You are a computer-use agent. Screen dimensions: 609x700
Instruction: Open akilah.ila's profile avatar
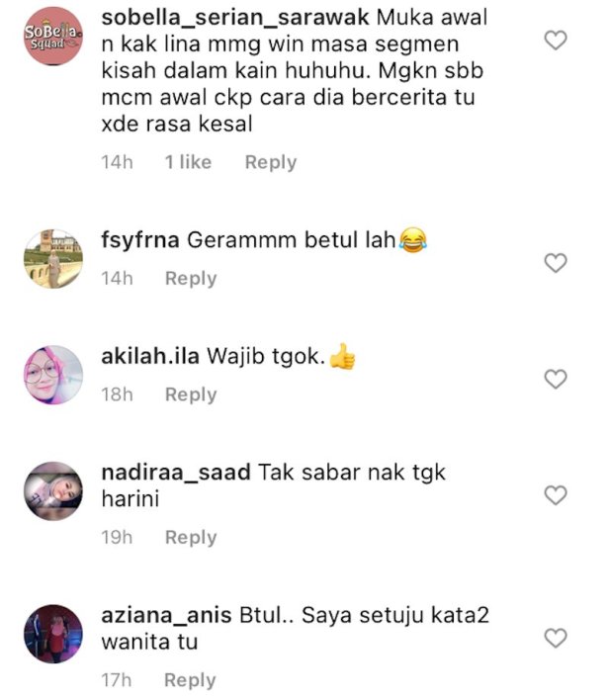coord(53,375)
